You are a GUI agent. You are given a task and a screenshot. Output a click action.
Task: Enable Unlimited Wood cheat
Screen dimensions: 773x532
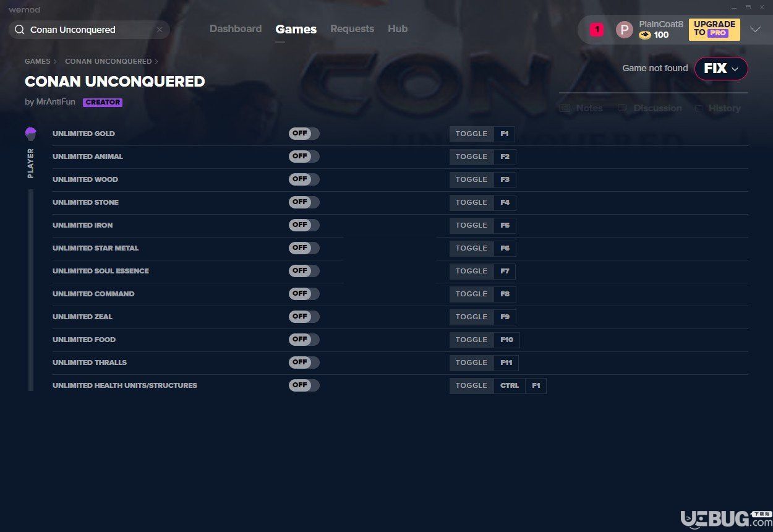[304, 179]
